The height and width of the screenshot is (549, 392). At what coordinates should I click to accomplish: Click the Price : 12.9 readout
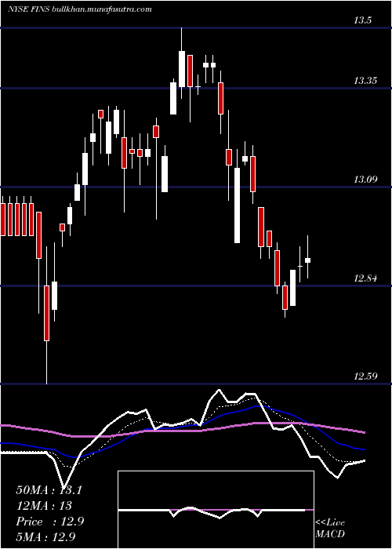point(49,522)
